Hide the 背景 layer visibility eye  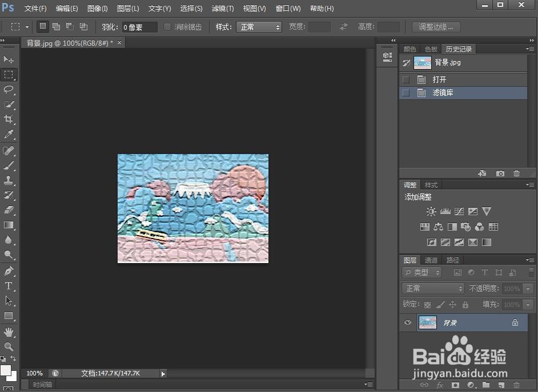[x=408, y=322]
